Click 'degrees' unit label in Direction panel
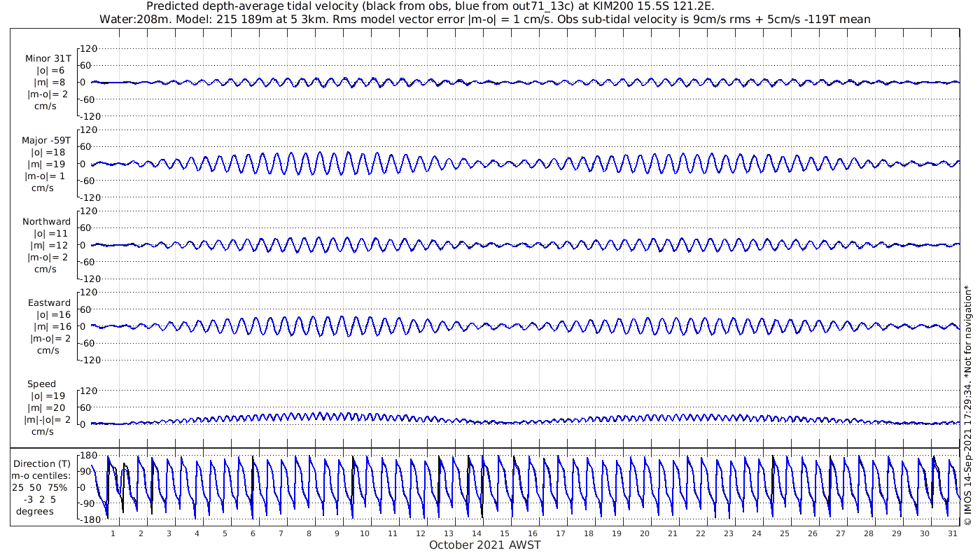The height and width of the screenshot is (560, 980). [x=36, y=511]
